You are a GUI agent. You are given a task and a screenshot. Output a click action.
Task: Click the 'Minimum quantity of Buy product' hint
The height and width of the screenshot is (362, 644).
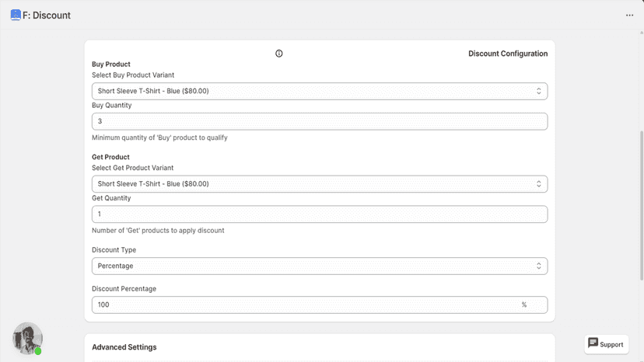tap(159, 137)
